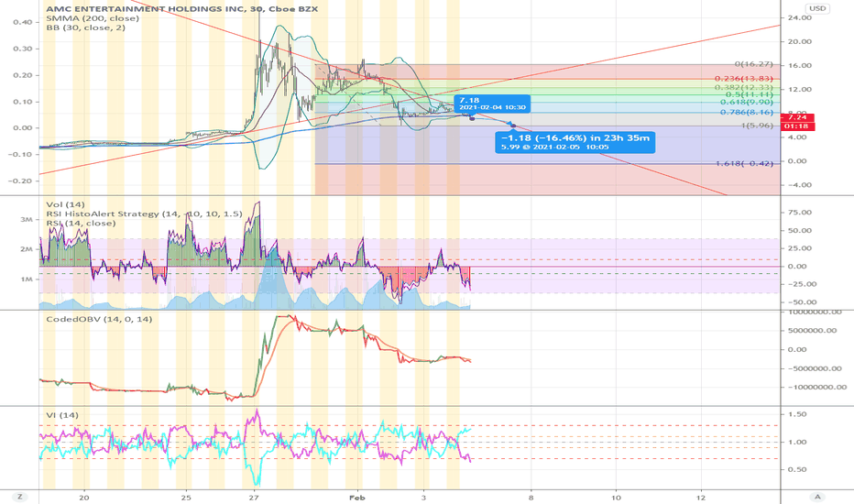Click the Z timezone button on the time axis
Viewport: 854px width, 504px height.
(x=19, y=497)
